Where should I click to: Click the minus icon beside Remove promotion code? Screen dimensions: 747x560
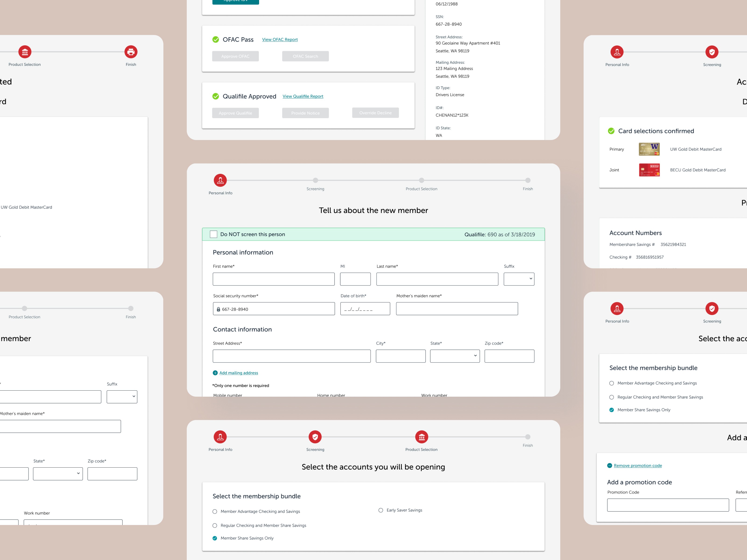tap(610, 465)
